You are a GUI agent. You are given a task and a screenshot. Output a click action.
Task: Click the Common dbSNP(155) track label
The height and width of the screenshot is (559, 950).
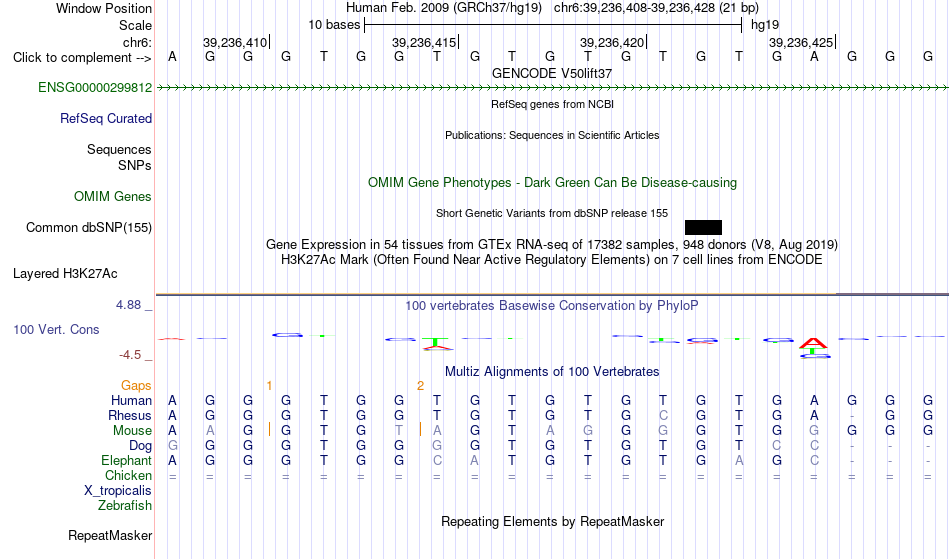click(x=89, y=227)
